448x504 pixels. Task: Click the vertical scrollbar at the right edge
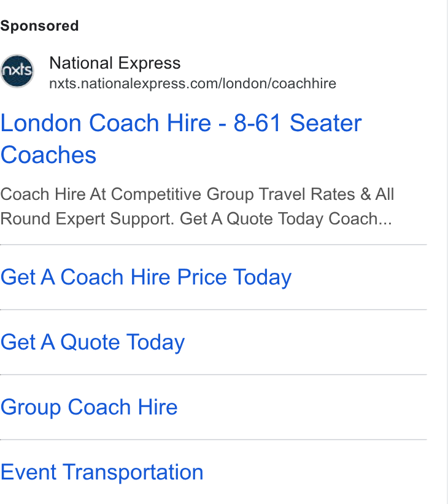[447, 252]
